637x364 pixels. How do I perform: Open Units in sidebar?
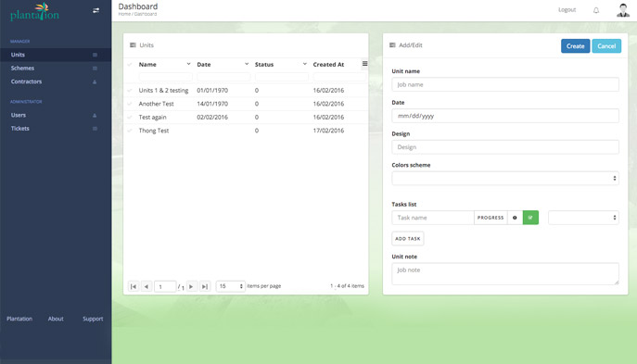coord(56,55)
